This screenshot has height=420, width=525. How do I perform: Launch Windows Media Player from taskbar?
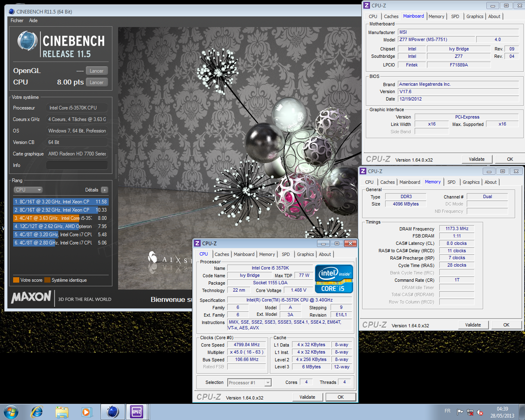pos(87,412)
